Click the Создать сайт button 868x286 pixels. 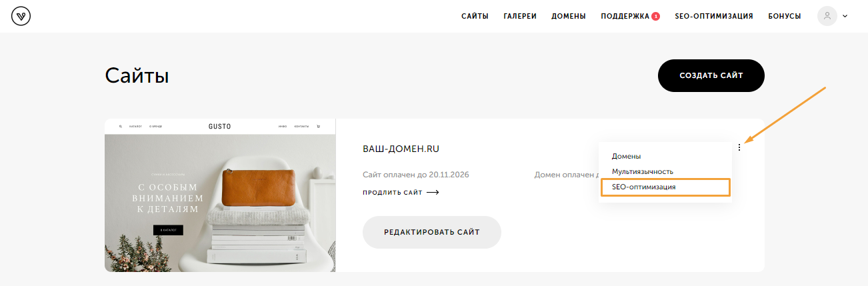pos(711,75)
